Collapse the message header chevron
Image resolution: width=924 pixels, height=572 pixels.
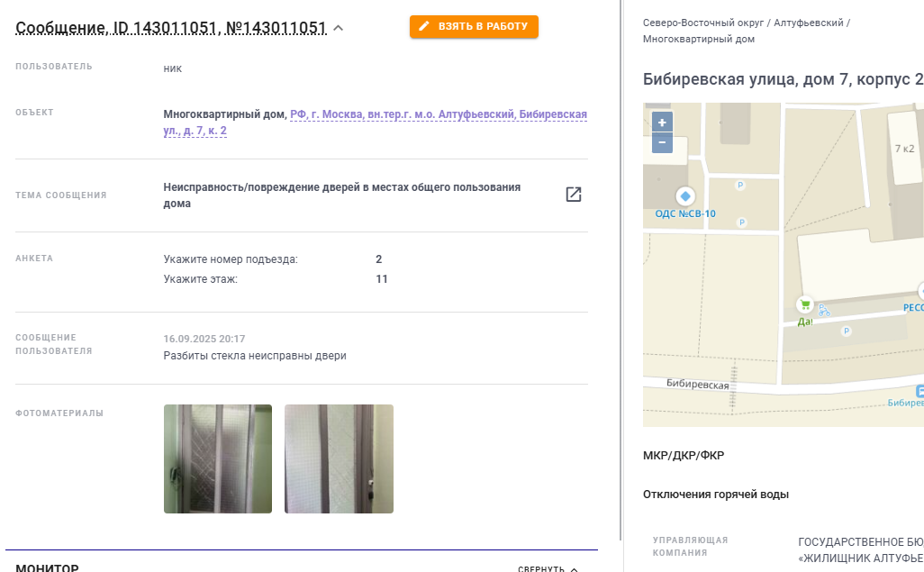339,28
